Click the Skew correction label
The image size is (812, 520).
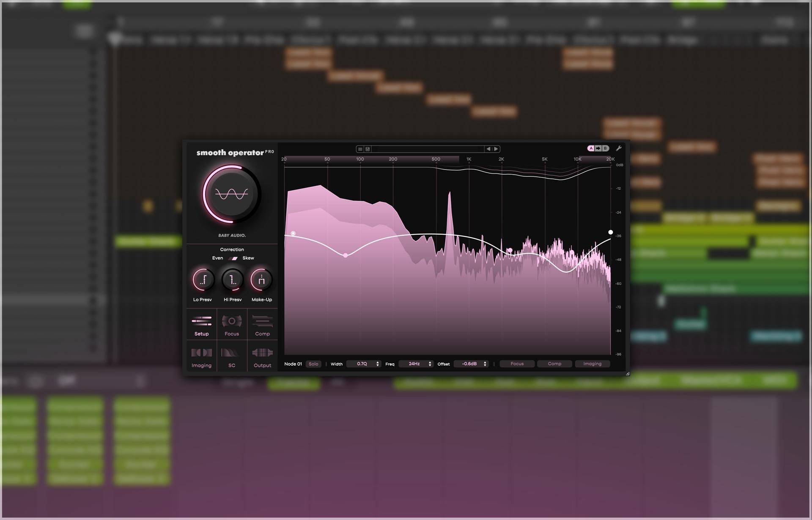pyautogui.click(x=248, y=258)
